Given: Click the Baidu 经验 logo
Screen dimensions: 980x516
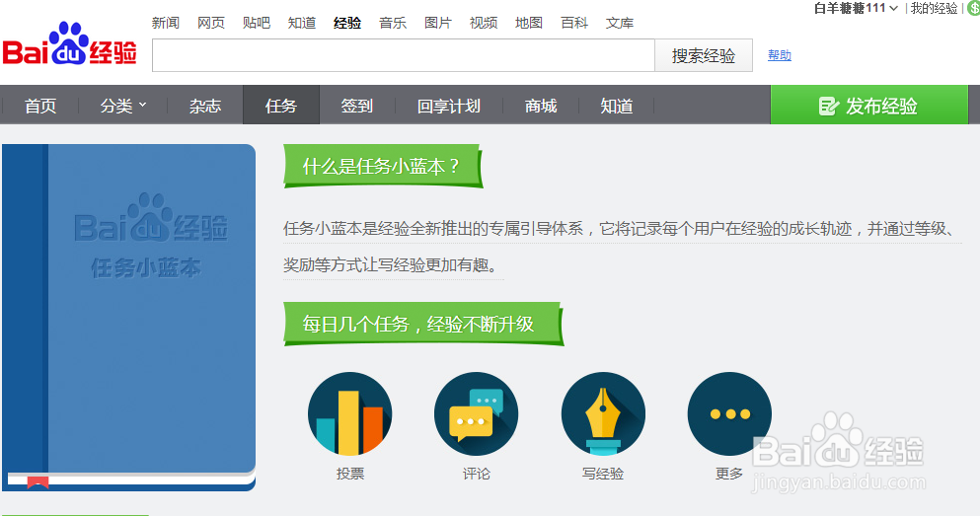Looking at the screenshot, I should [69, 43].
